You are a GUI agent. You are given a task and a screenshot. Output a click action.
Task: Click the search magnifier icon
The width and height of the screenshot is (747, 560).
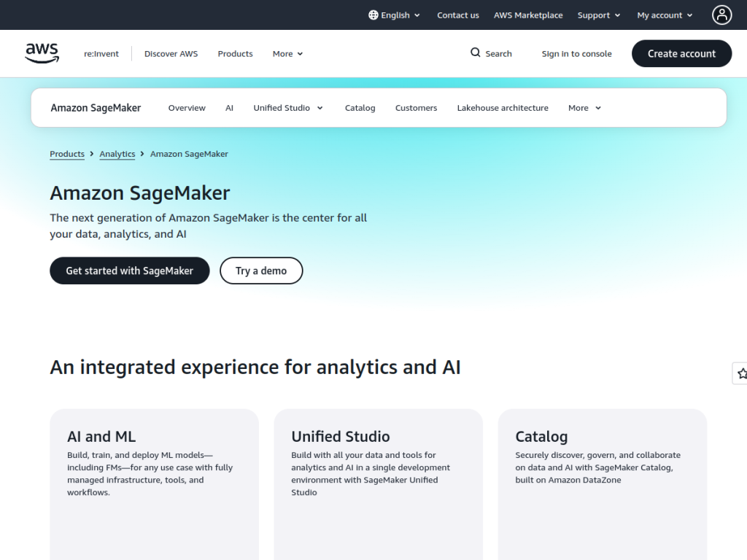pos(475,52)
